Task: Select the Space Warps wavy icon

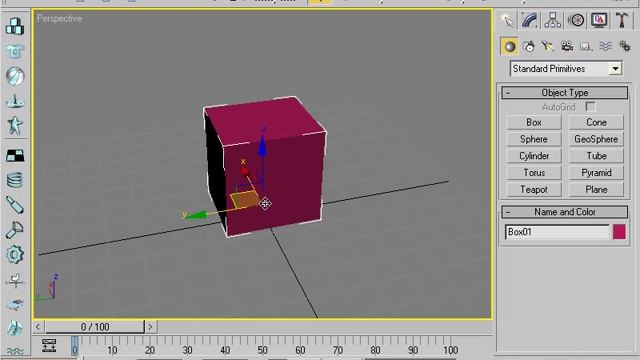Action: click(x=605, y=47)
